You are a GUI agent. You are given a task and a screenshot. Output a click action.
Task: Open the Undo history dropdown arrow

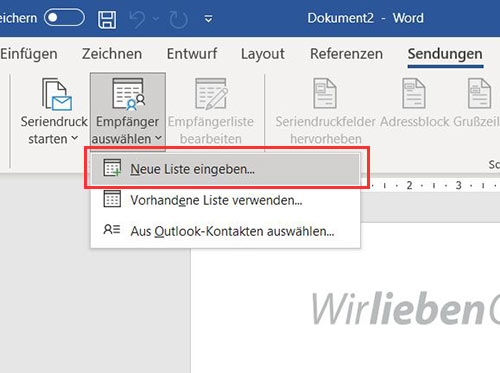tap(156, 19)
